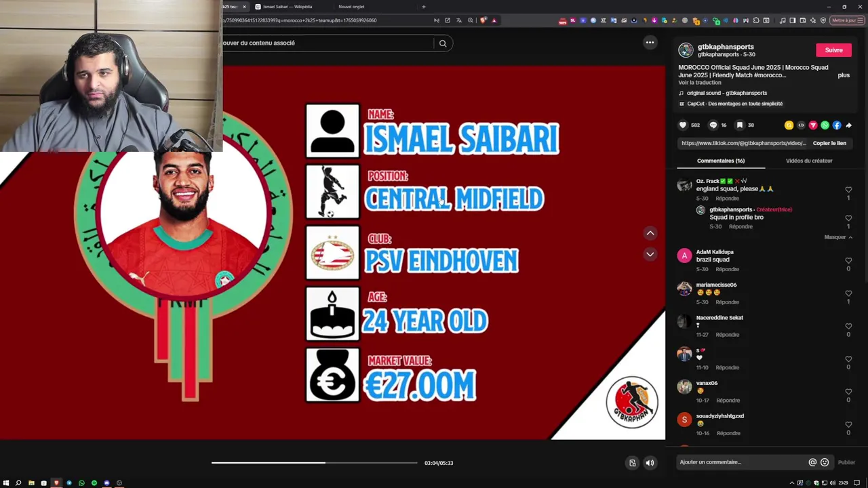The image size is (868, 488).
Task: Get embed code via embed icon
Action: (801, 125)
